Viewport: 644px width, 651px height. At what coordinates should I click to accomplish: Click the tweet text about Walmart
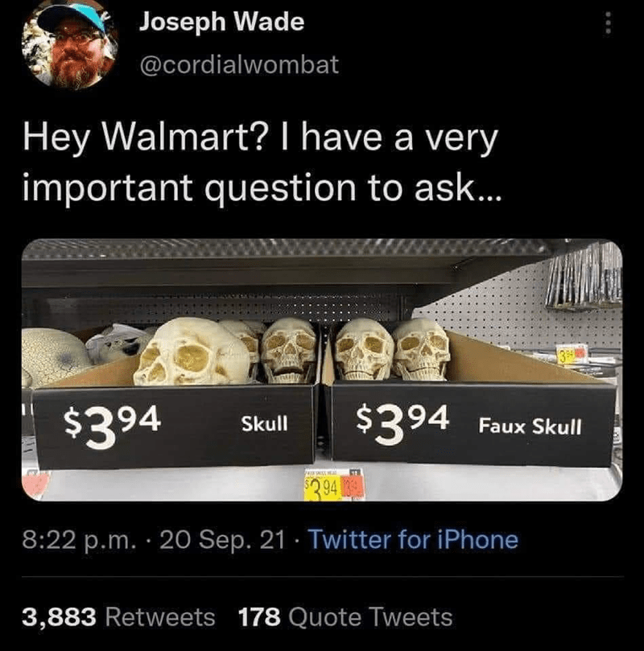[x=262, y=163]
